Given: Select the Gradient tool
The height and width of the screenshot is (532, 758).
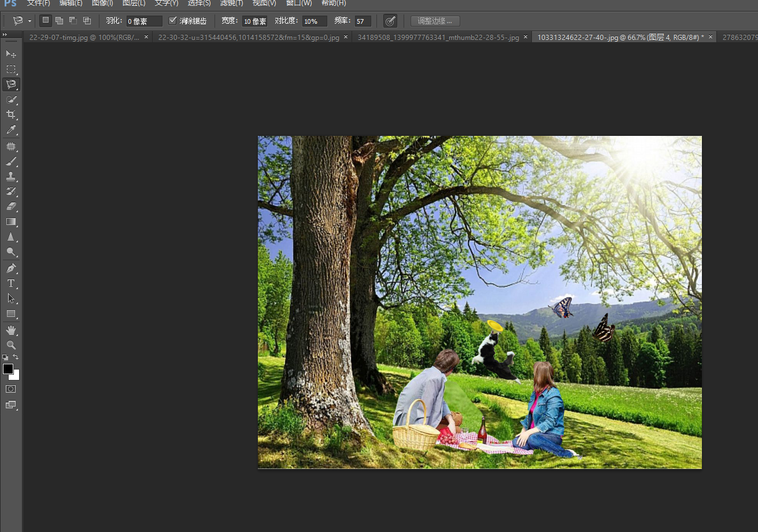Looking at the screenshot, I should tap(11, 221).
